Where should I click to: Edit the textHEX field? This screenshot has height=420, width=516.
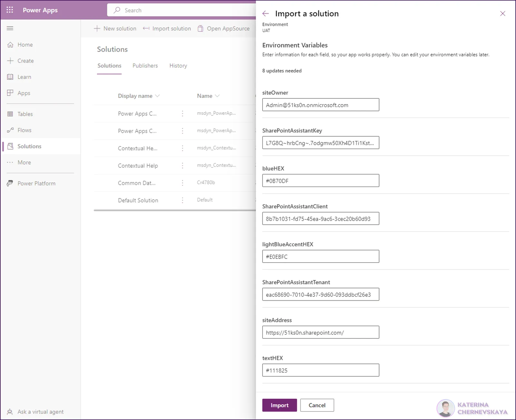(321, 370)
